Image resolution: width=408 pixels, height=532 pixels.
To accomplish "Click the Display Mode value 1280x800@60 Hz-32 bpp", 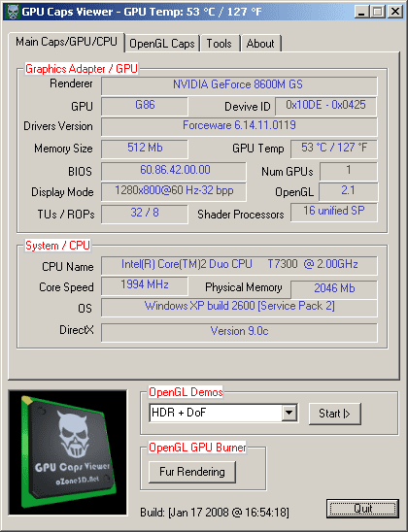I will (174, 192).
